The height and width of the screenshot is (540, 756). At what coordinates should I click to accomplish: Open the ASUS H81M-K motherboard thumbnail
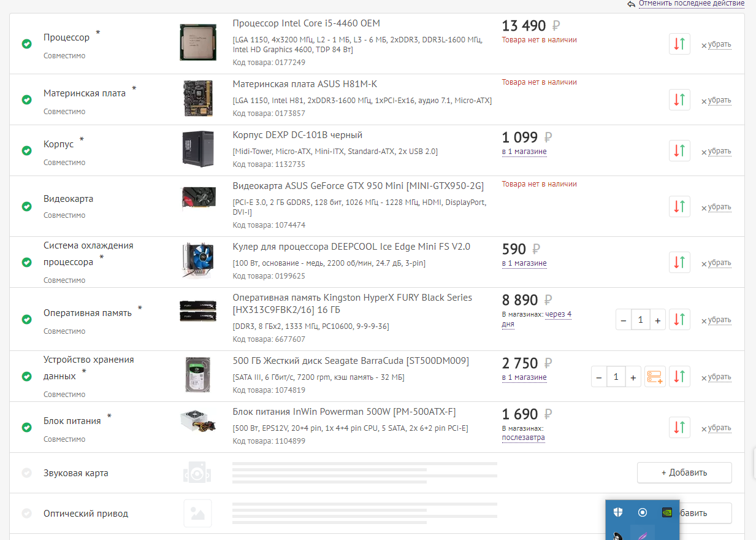[198, 98]
